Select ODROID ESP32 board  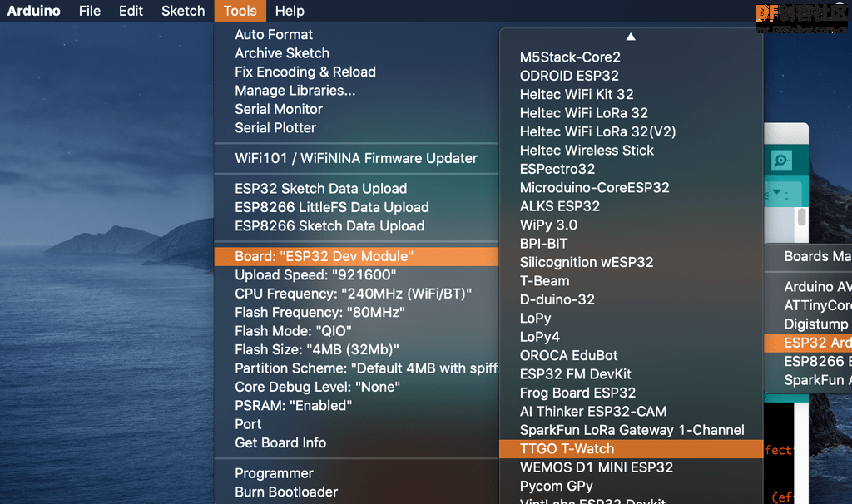click(x=632, y=76)
